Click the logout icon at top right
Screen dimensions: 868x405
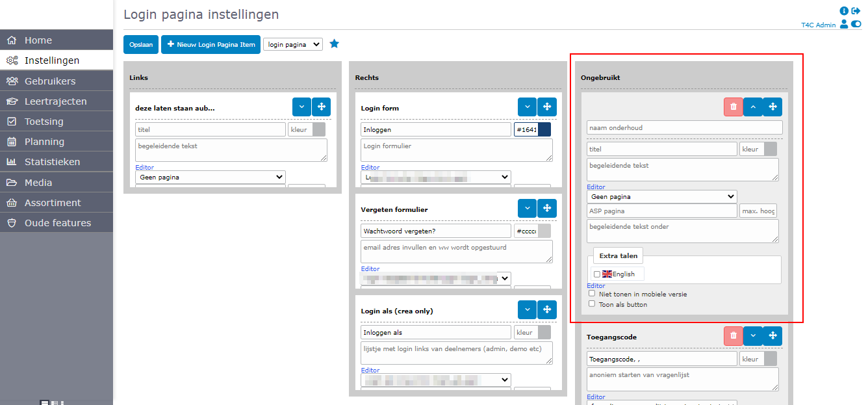pos(856,11)
